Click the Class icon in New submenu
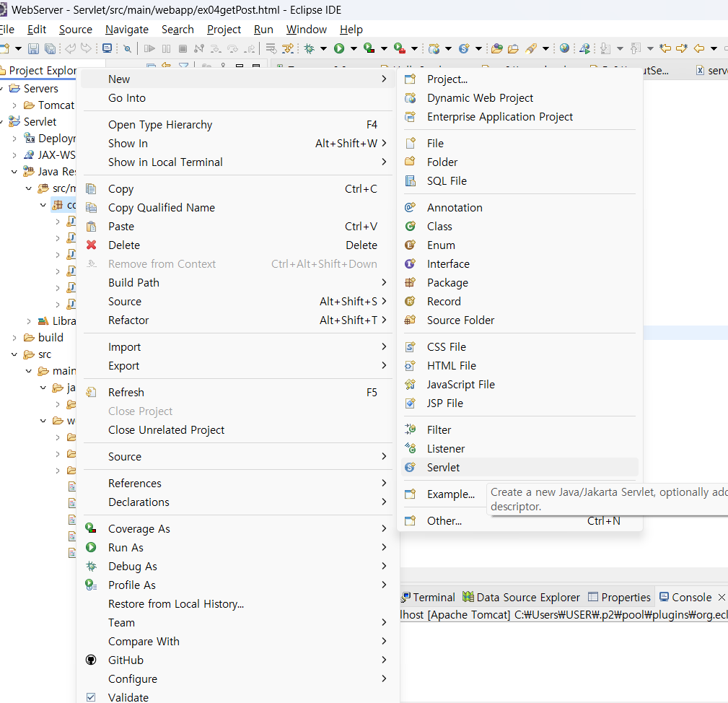The width and height of the screenshot is (728, 703). pyautogui.click(x=410, y=226)
